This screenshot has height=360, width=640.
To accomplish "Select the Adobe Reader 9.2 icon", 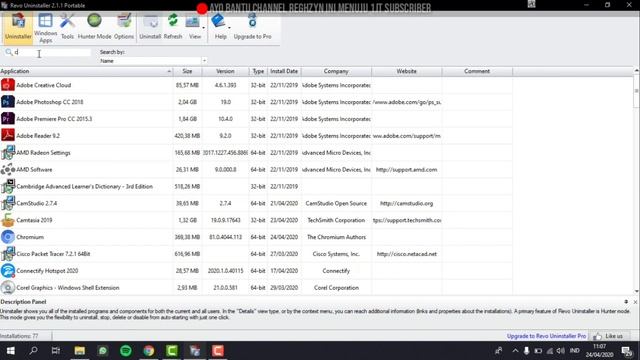I will click(8, 135).
